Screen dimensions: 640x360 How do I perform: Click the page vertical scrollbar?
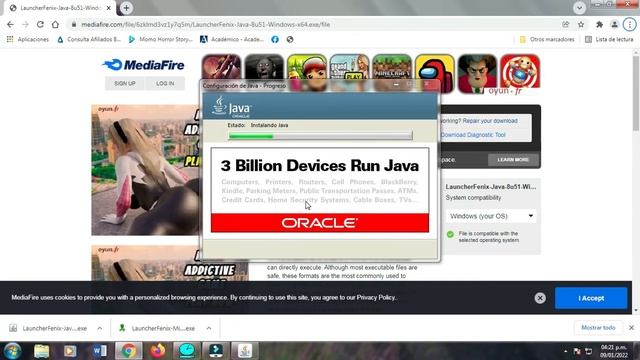click(636, 94)
